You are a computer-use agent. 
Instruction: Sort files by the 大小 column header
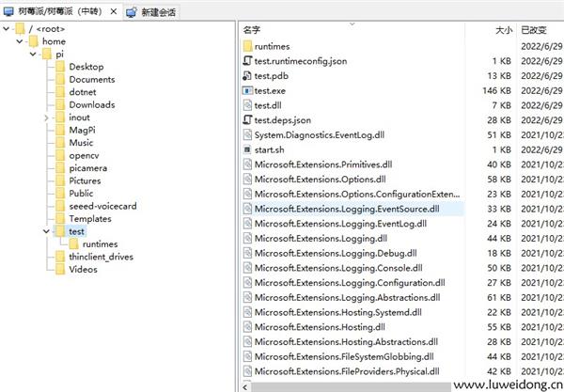point(503,30)
